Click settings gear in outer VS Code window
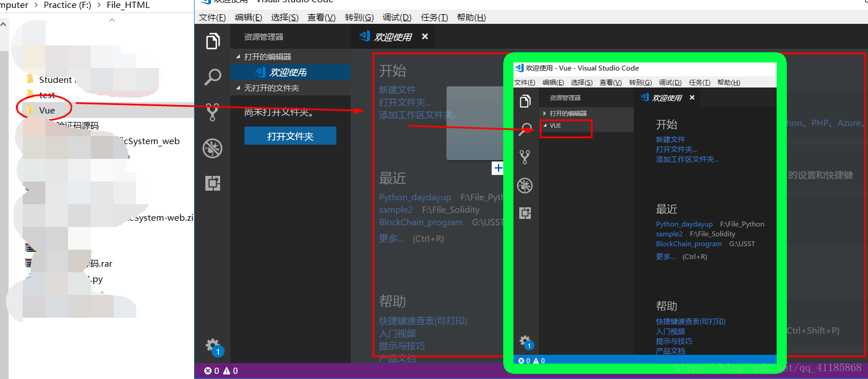Screen dimensions: 868x379 point(213,346)
